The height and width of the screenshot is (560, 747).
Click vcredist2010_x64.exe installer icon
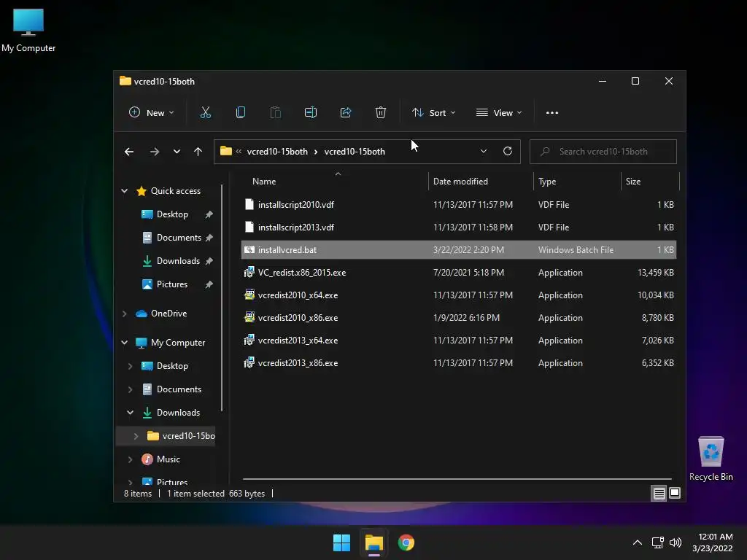tap(249, 295)
